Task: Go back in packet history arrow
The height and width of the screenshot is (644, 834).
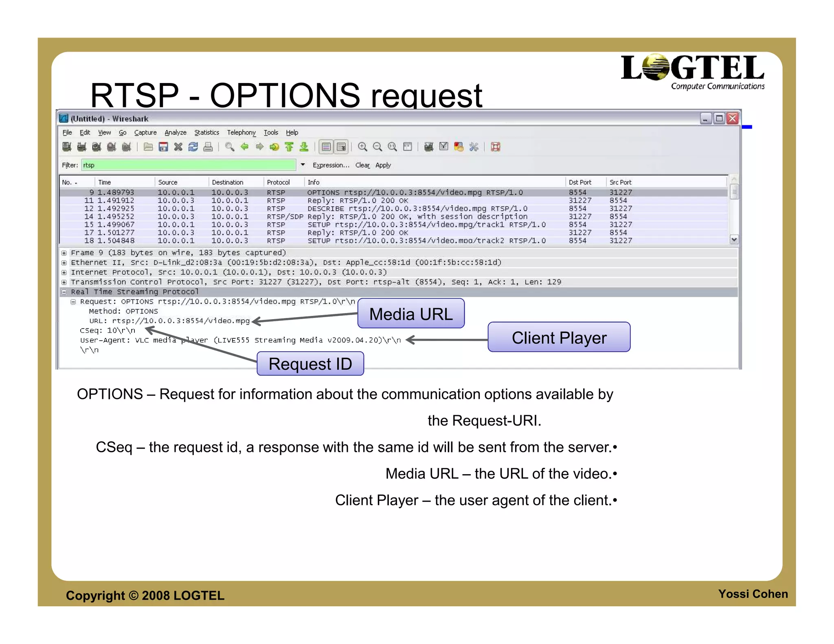Action: [x=245, y=147]
